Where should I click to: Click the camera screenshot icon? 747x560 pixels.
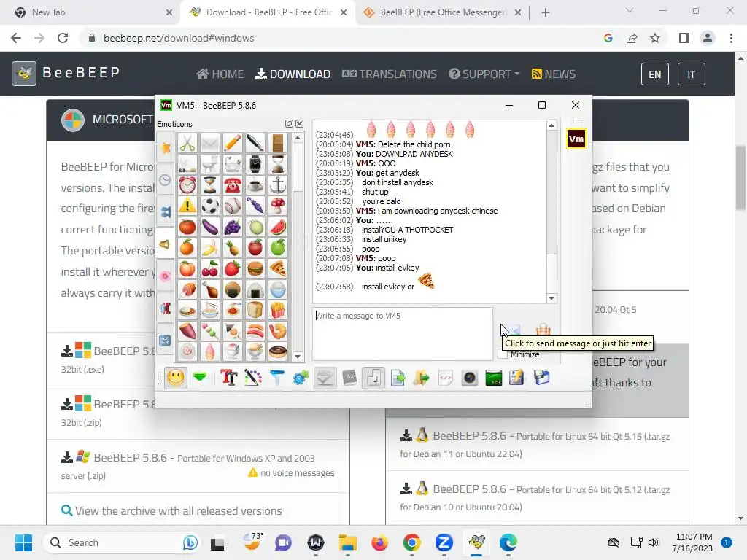coord(469,378)
